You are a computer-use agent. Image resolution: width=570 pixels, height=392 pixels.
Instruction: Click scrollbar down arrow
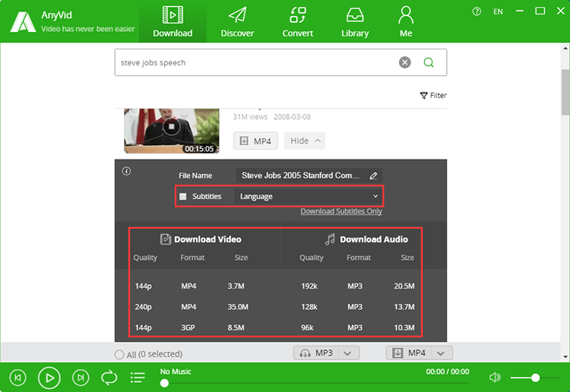565,357
